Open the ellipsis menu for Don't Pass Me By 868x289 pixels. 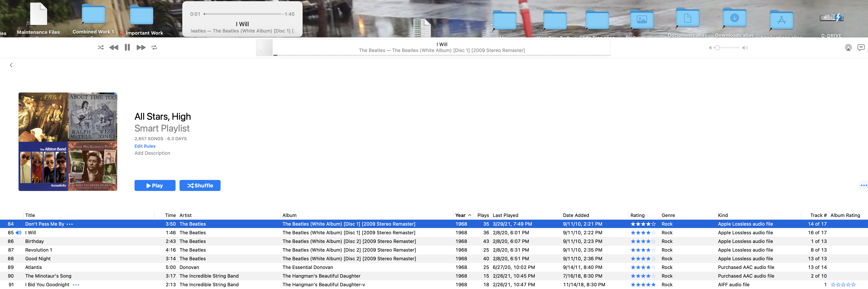pos(70,224)
